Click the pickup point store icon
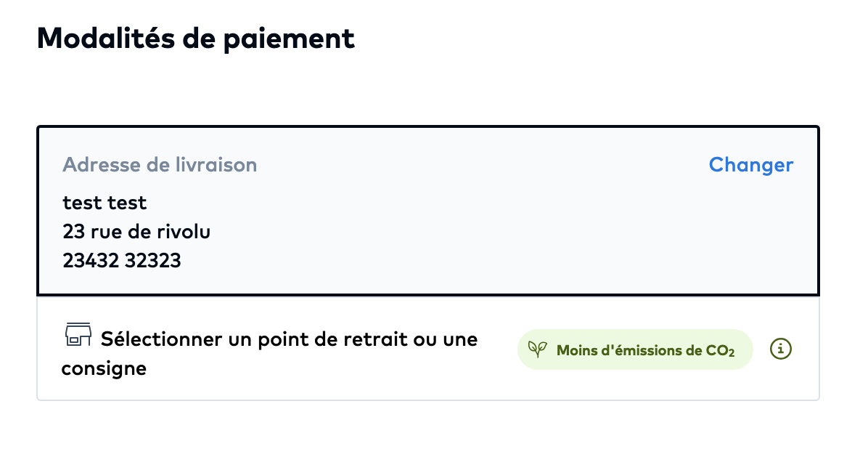This screenshot has height=449, width=868. tap(78, 334)
